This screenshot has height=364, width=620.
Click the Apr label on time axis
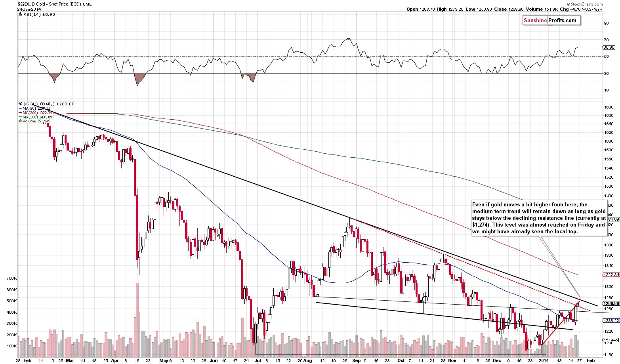pyautogui.click(x=115, y=361)
